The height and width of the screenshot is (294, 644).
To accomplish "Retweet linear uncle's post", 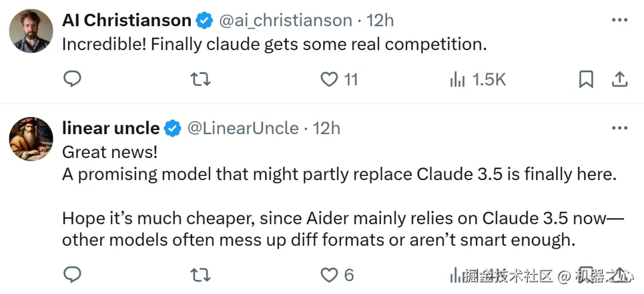I will coord(202,275).
